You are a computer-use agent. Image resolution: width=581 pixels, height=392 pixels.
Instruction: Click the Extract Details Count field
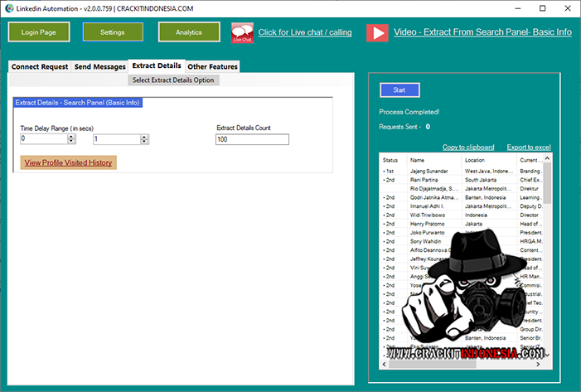tap(251, 139)
